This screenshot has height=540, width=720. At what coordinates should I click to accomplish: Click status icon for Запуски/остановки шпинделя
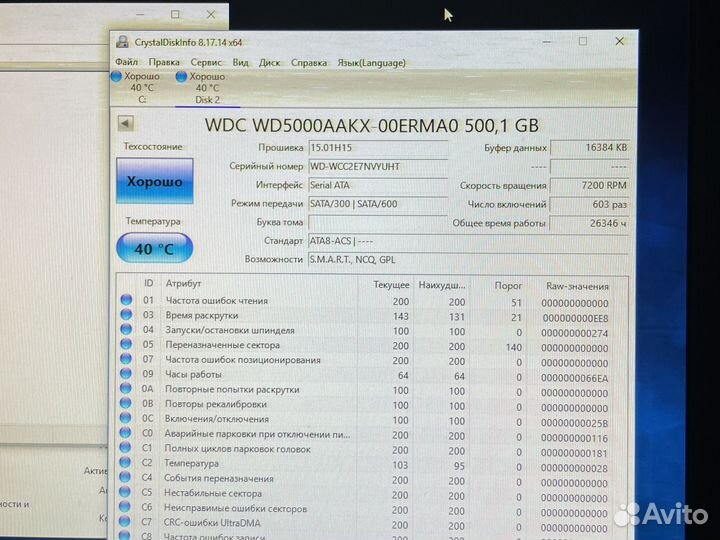[126, 329]
